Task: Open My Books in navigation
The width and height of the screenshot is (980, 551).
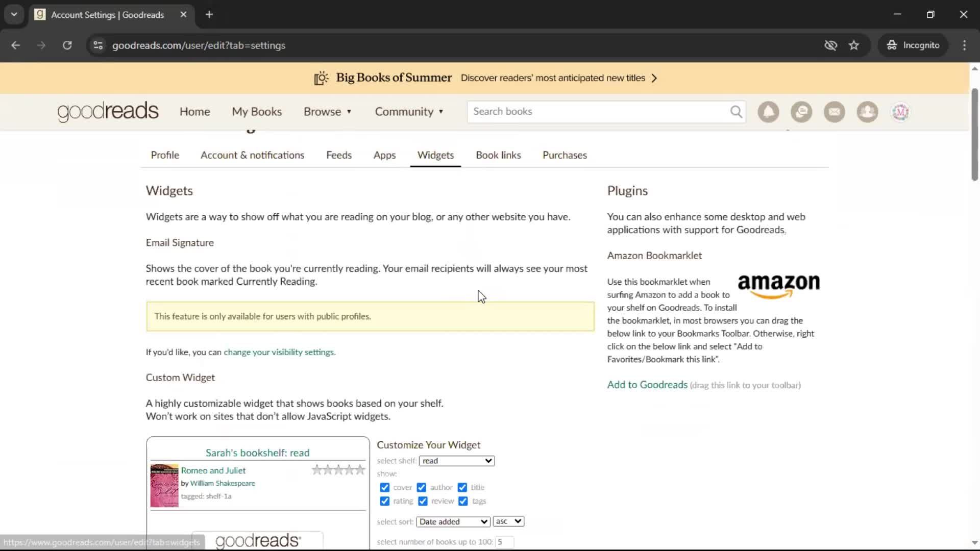Action: [257, 112]
